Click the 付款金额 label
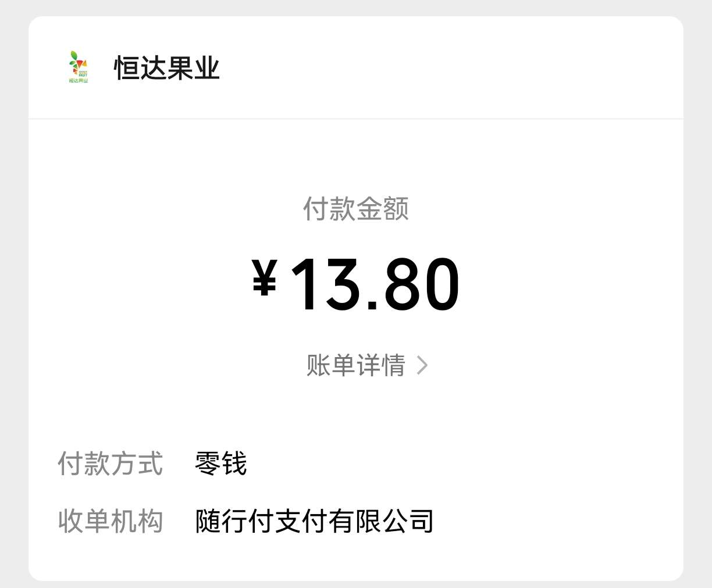Screen dimensions: 712x588 pos(356,209)
